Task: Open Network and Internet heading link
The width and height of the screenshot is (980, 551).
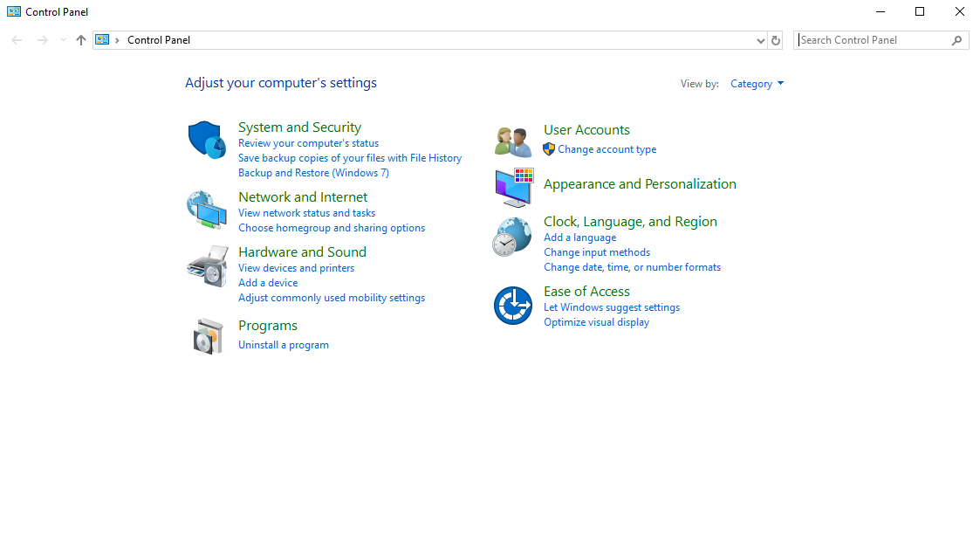Action: (x=303, y=197)
